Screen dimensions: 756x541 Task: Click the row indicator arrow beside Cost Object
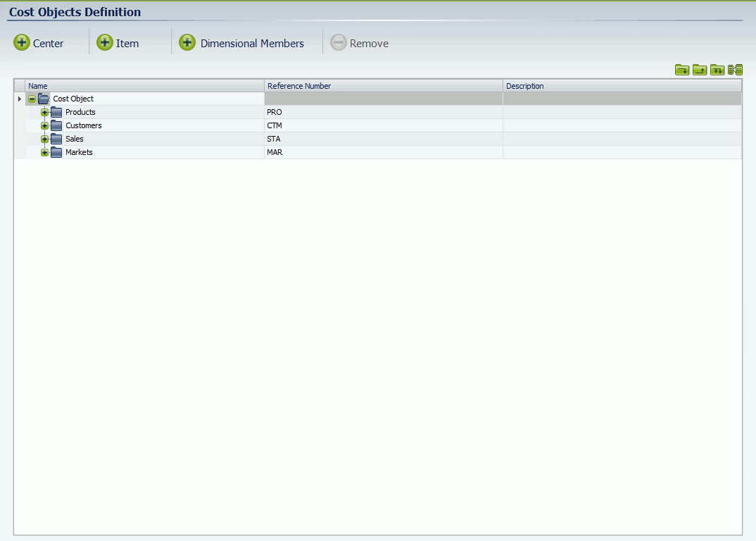(19, 99)
